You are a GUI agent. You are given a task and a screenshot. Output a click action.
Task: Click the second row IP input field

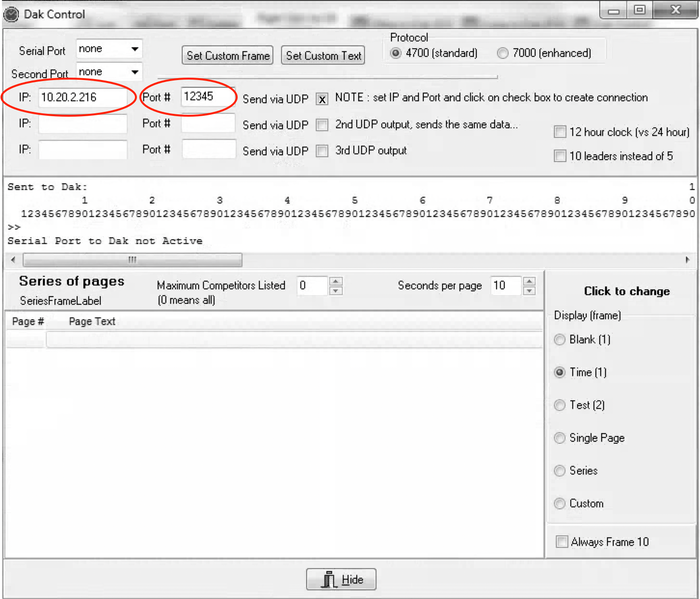click(x=83, y=124)
